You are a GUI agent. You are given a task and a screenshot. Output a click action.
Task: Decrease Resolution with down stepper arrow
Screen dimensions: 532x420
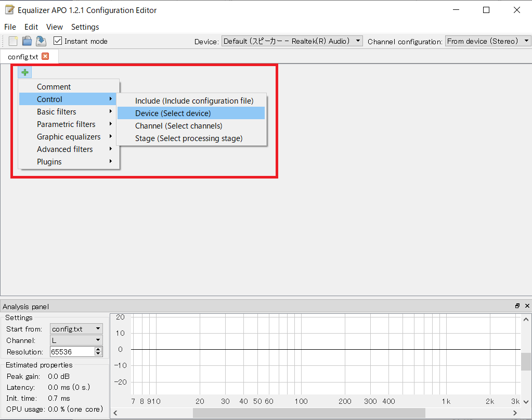98,354
